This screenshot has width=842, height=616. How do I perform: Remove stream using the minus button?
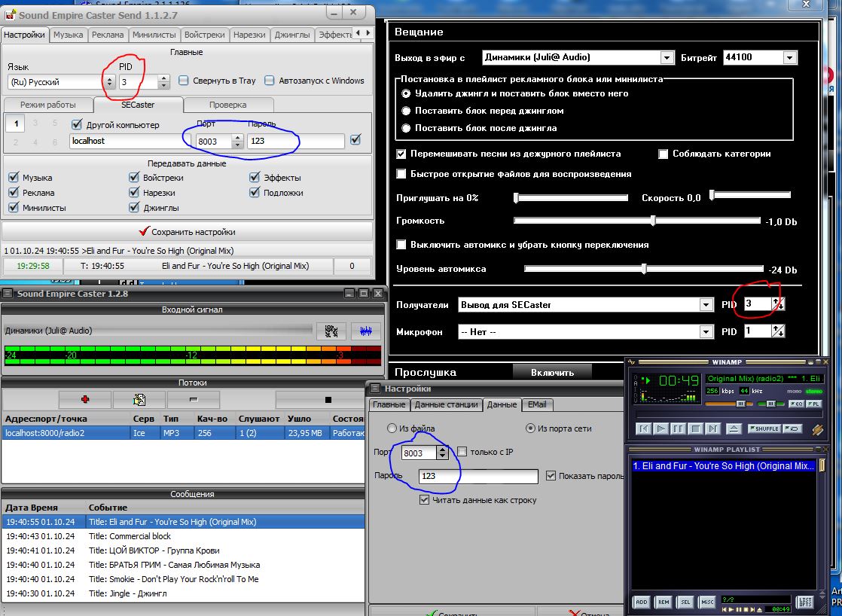point(194,399)
